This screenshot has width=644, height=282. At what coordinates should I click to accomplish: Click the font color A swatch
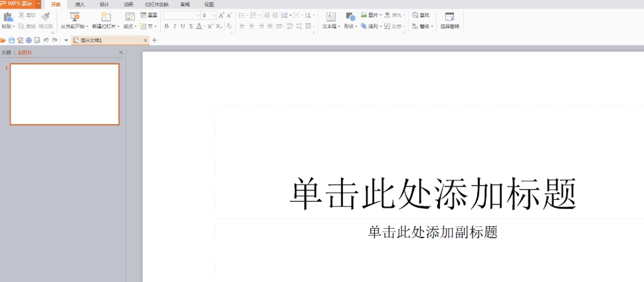click(x=199, y=27)
